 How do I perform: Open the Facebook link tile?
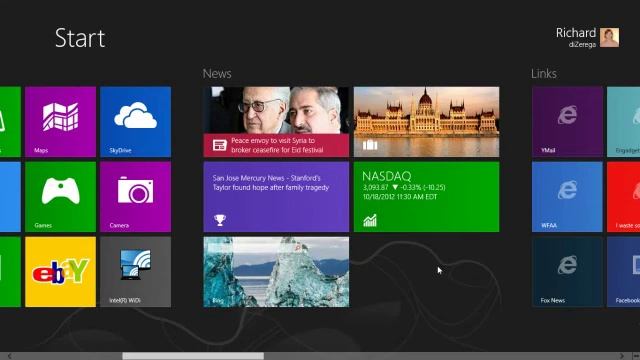tap(624, 272)
